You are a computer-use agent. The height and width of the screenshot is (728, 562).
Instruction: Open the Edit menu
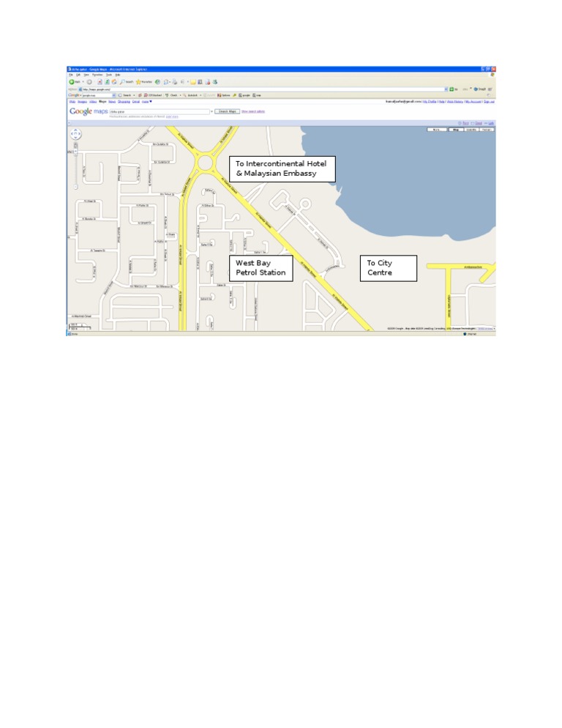click(78, 75)
